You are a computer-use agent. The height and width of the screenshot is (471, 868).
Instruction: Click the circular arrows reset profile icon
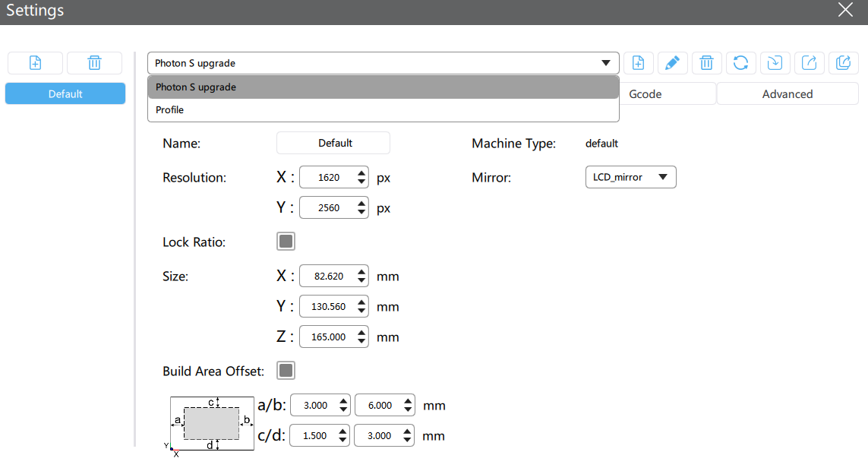point(740,63)
